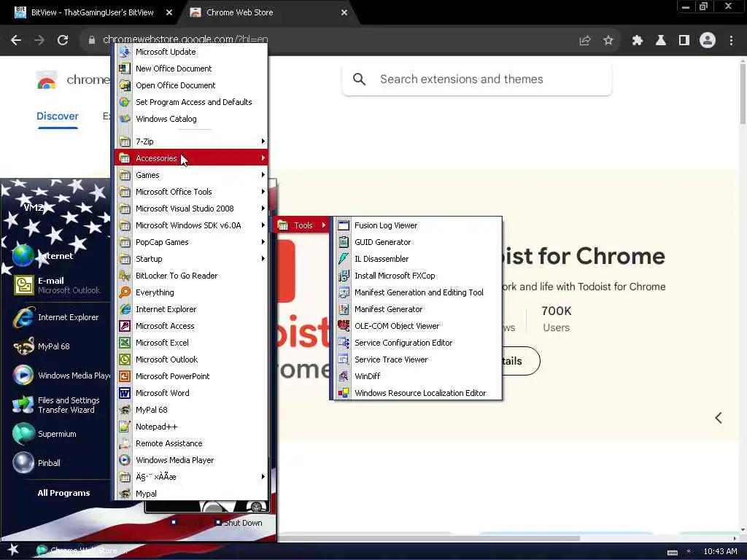Open the Chrome three-dot menu
747x560 pixels.
click(731, 41)
